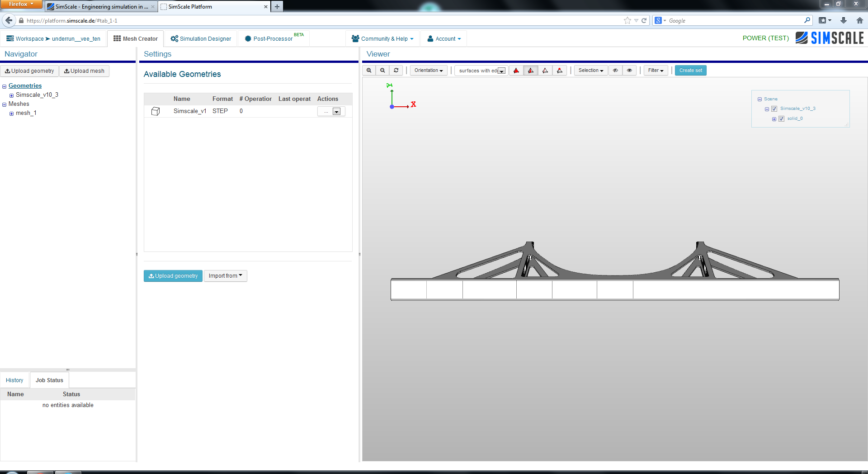The height and width of the screenshot is (474, 868).
Task: Close the SimScale Platform tab
Action: click(266, 7)
